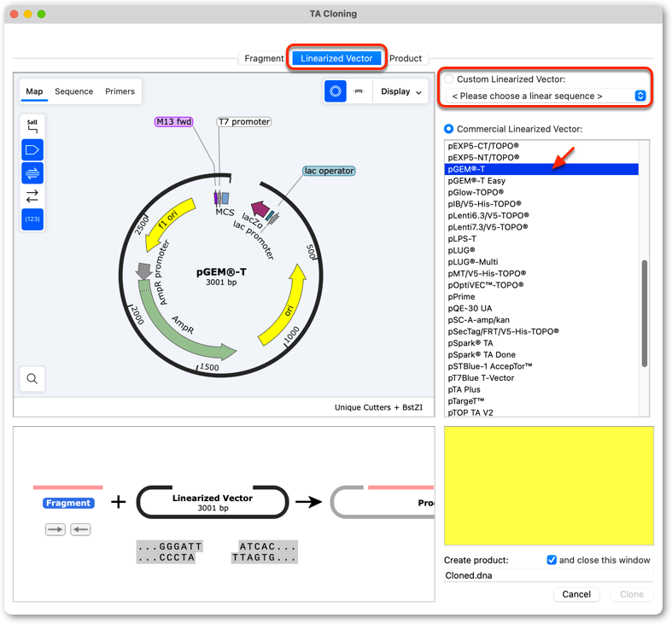672x624 pixels.
Task: Select pSpark® TA Done in the list
Action: pos(541,355)
